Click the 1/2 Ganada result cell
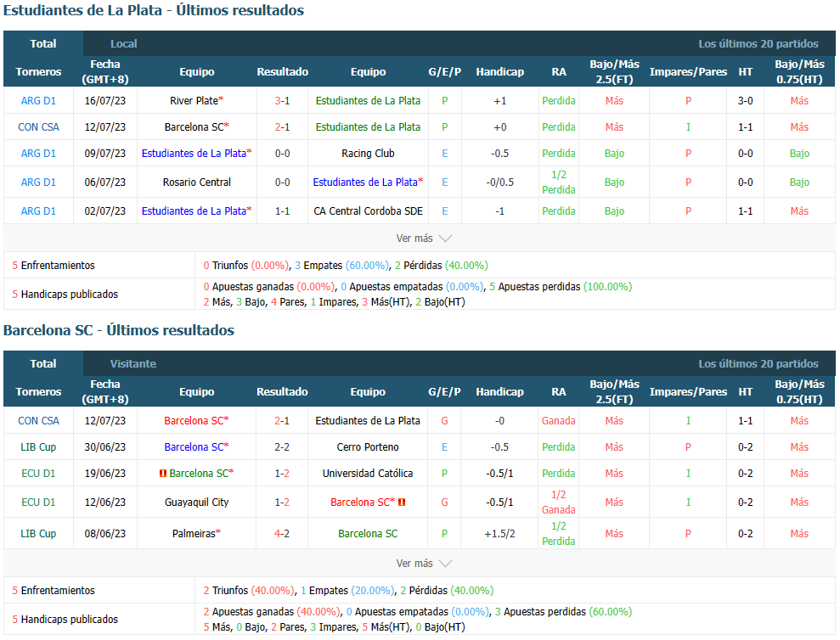The width and height of the screenshot is (840, 640). point(559,502)
